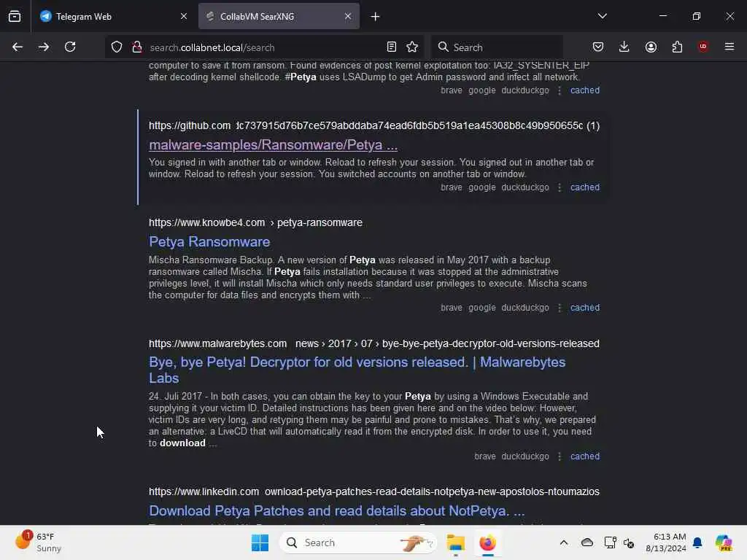
Task: Open the Firefox View tab overview icon
Action: coord(15,16)
